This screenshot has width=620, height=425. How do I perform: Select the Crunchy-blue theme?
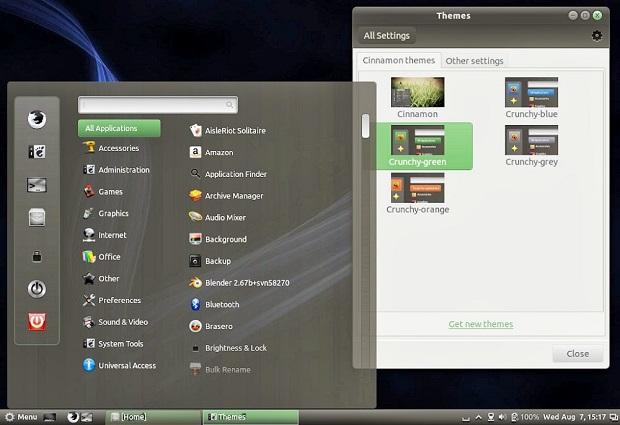point(531,97)
